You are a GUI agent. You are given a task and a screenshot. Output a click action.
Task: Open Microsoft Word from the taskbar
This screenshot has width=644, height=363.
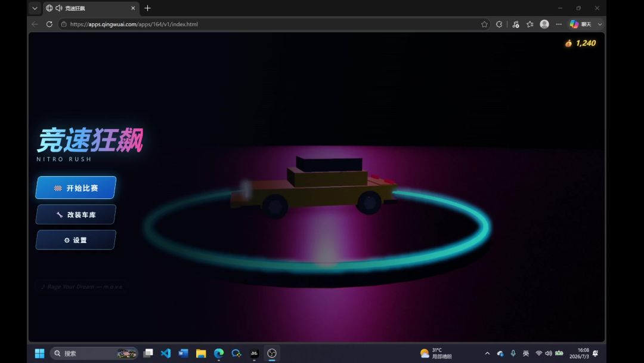183,353
